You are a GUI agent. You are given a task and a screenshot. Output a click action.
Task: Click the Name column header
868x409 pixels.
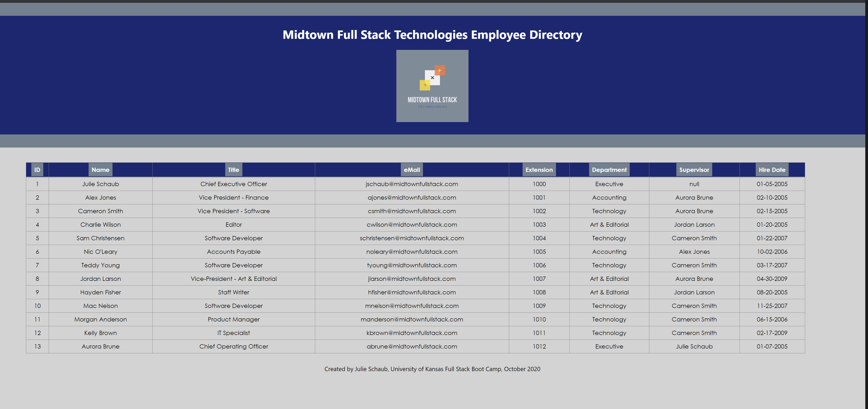(100, 170)
